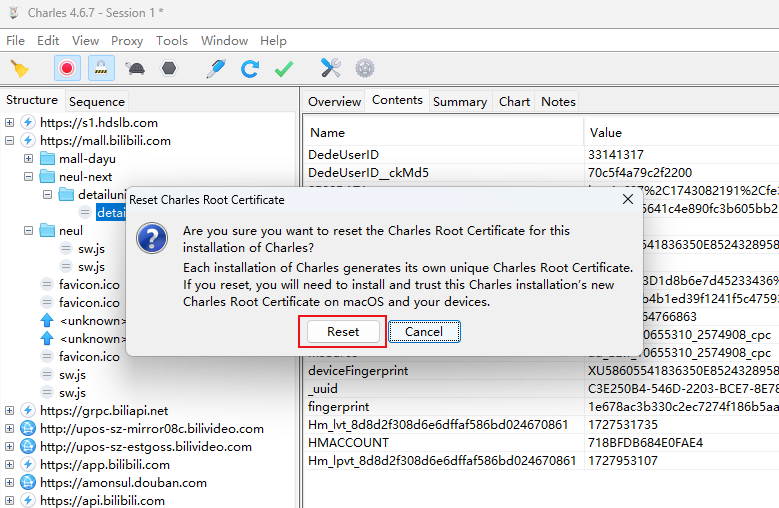This screenshot has width=779, height=508.
Task: Switch to the Overview tab
Action: (334, 101)
